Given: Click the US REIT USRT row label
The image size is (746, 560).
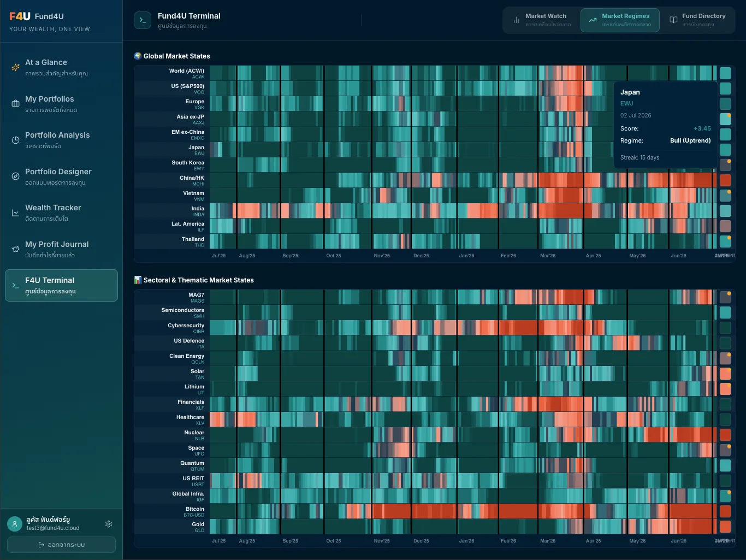Looking at the screenshot, I should tap(193, 481).
